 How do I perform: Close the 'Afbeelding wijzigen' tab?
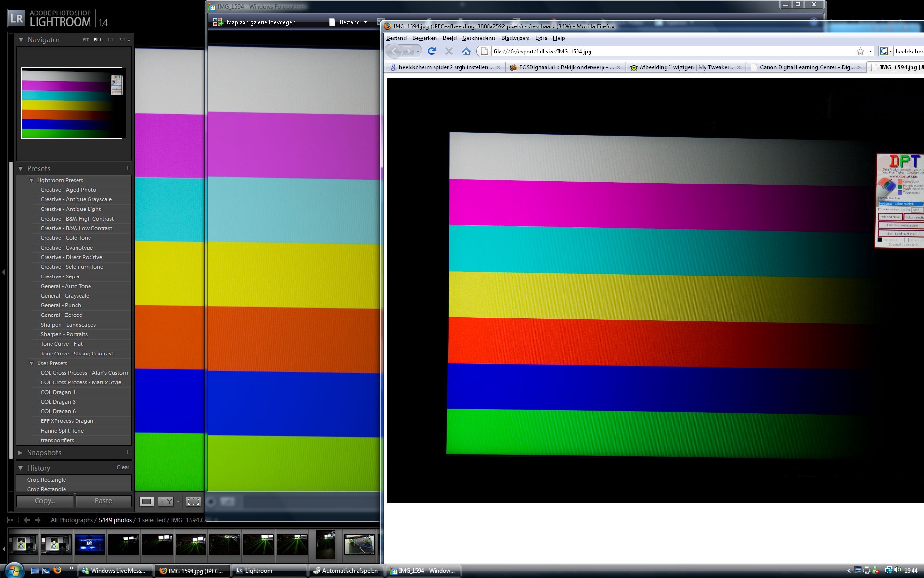click(x=739, y=67)
